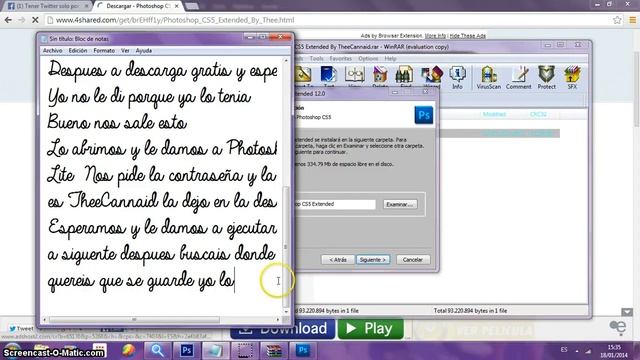Click the Photoshop Ps logo in installer

[424, 115]
